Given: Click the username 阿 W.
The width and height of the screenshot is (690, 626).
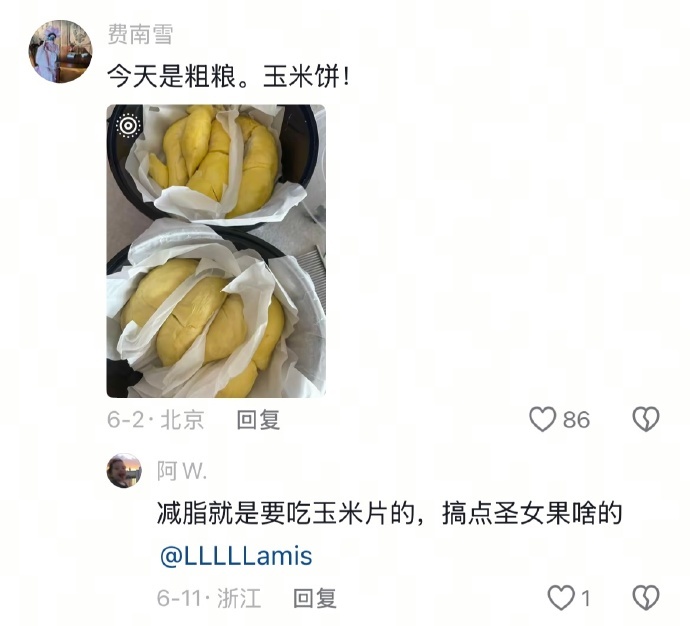Looking at the screenshot, I should point(182,471).
